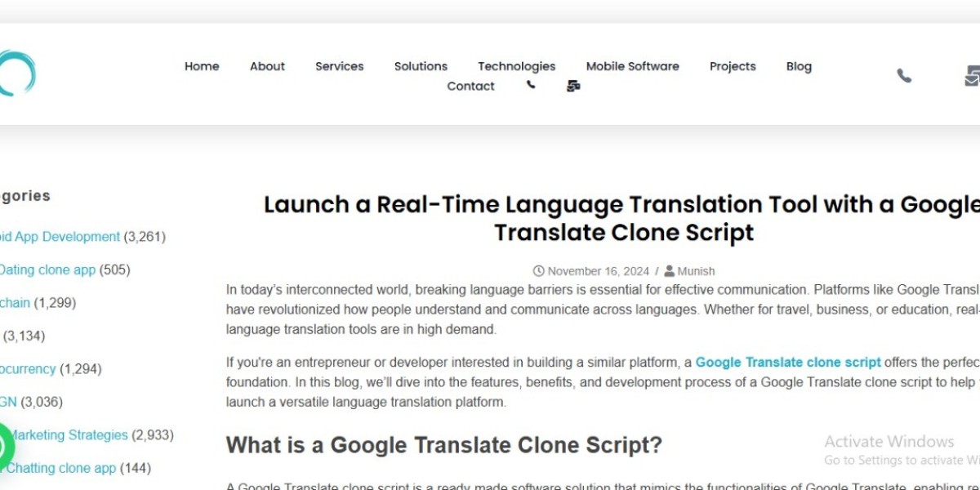Click the (144) post count
Viewport: 980px width, 490px height.
[136, 468]
